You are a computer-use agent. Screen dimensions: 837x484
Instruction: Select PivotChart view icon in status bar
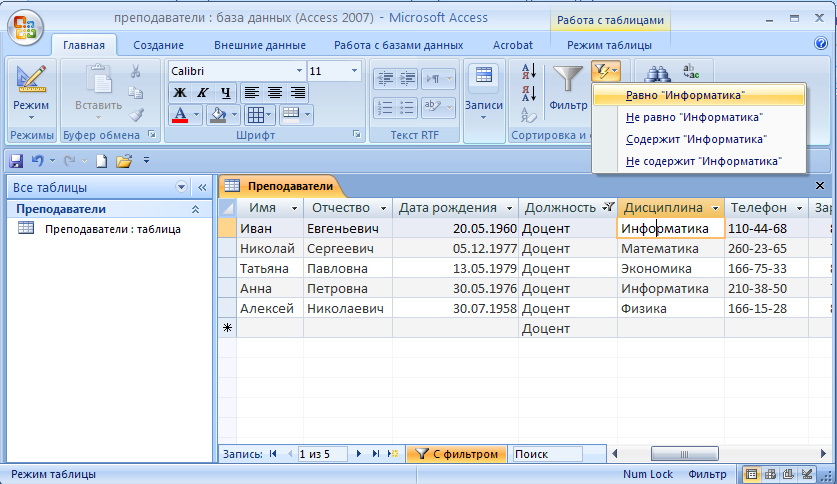[x=788, y=474]
